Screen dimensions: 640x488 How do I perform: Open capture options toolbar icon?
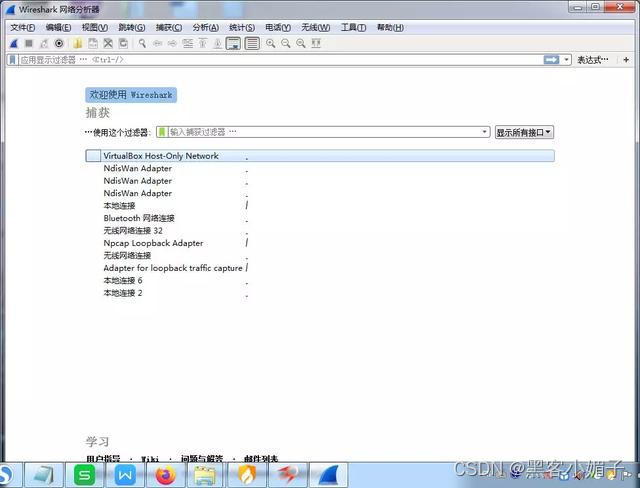pos(59,43)
